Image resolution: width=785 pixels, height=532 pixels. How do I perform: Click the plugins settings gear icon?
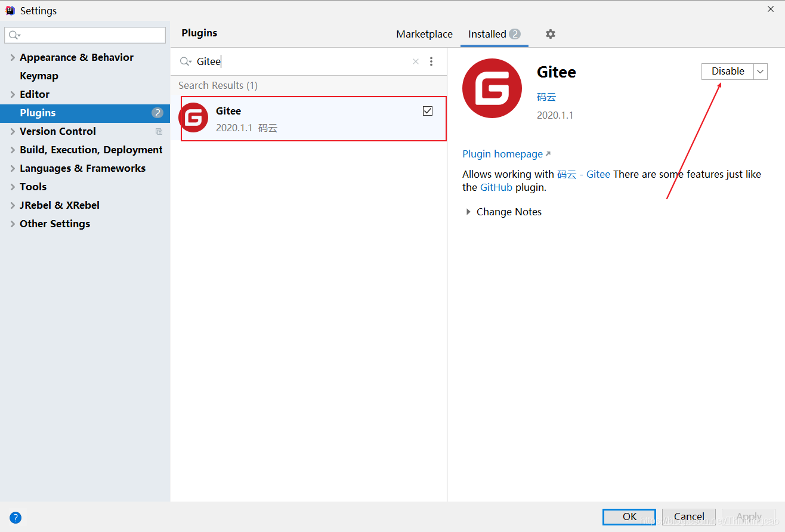pyautogui.click(x=550, y=34)
